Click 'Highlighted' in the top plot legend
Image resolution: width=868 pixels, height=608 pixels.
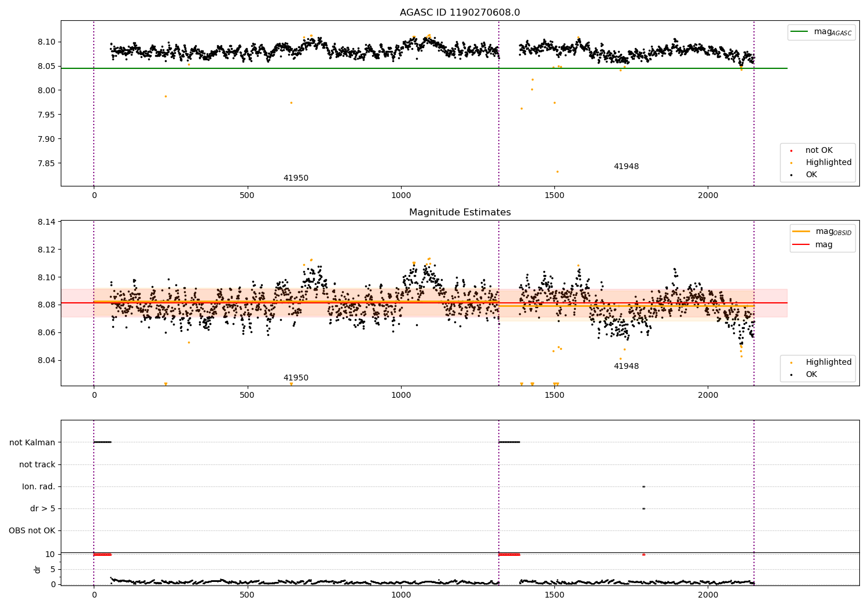[829, 163]
